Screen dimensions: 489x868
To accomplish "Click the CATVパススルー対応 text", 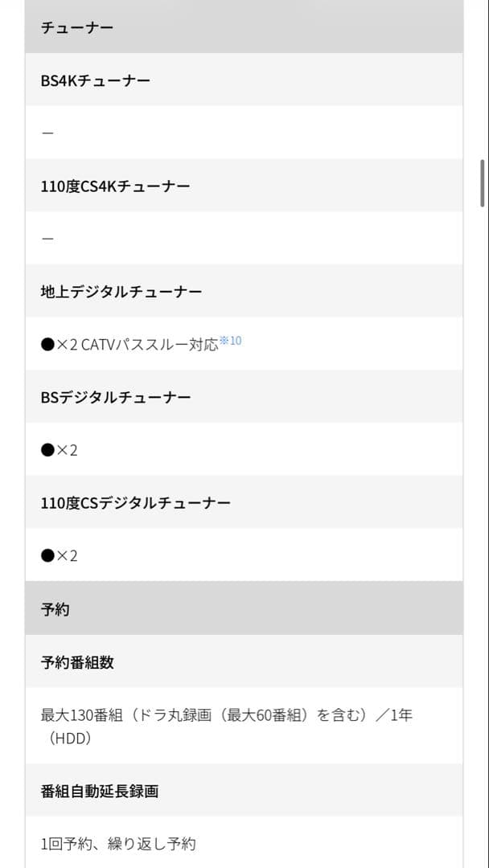I will (150, 345).
